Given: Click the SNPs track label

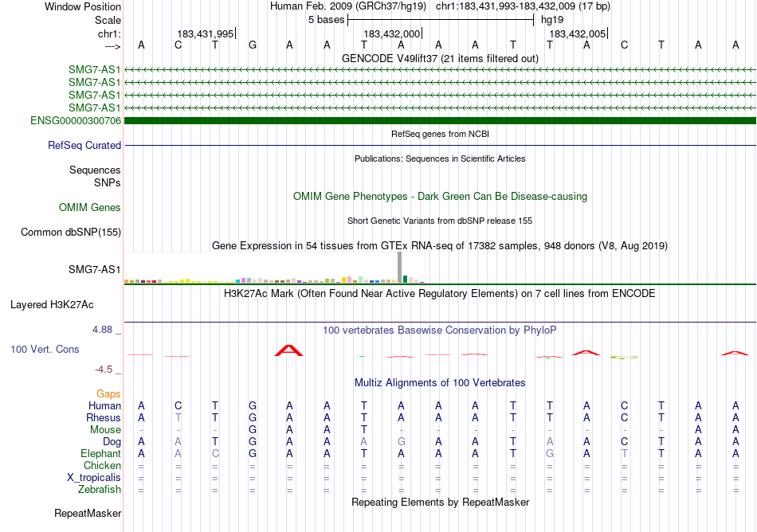Looking at the screenshot, I should (108, 183).
